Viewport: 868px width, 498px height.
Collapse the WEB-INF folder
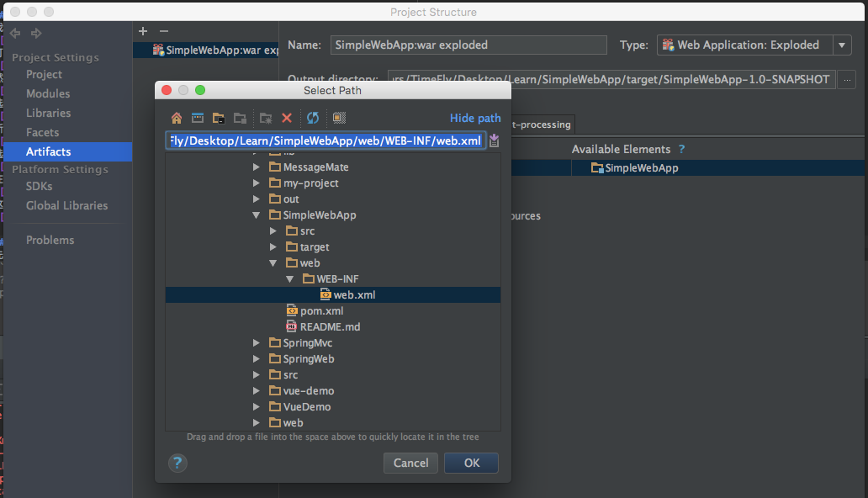[289, 279]
